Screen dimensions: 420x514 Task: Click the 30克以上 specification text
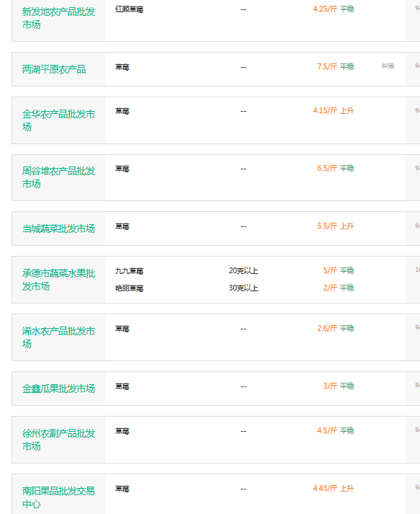point(243,288)
